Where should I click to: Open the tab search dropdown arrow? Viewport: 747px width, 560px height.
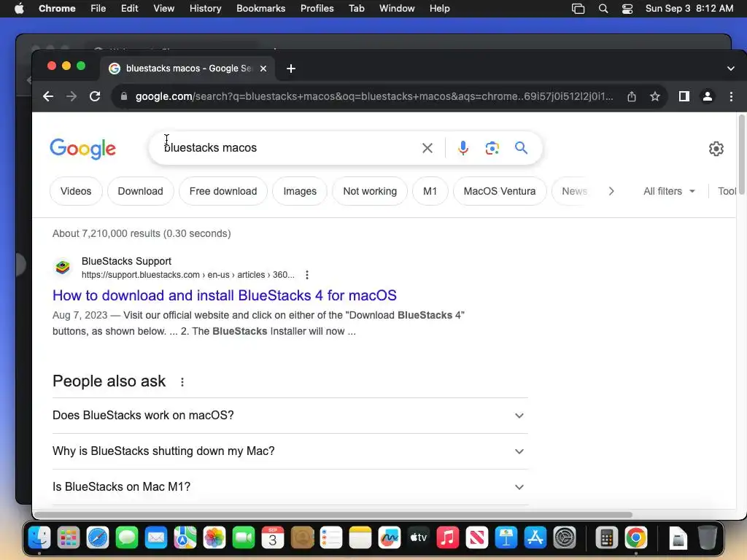731,69
